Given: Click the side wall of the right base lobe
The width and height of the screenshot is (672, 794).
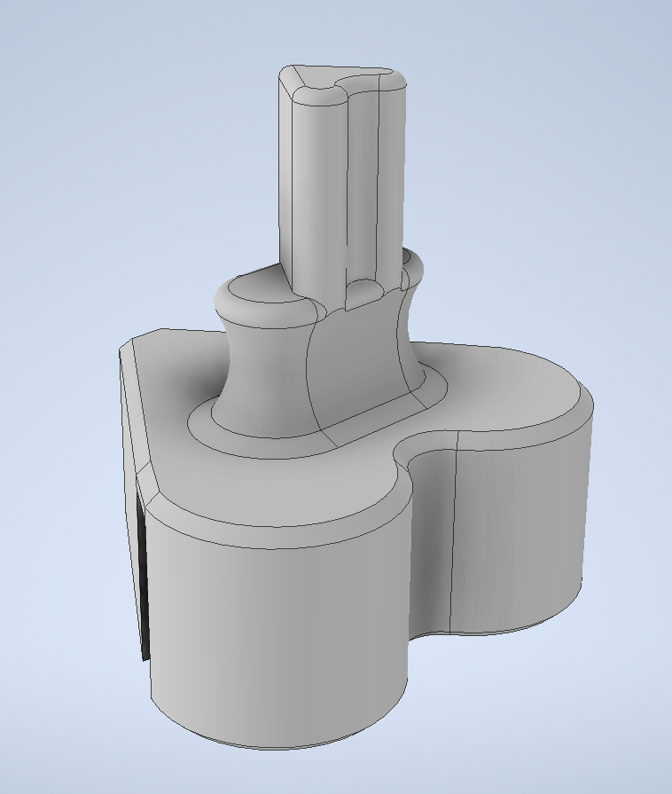Looking at the screenshot, I should click(523, 523).
